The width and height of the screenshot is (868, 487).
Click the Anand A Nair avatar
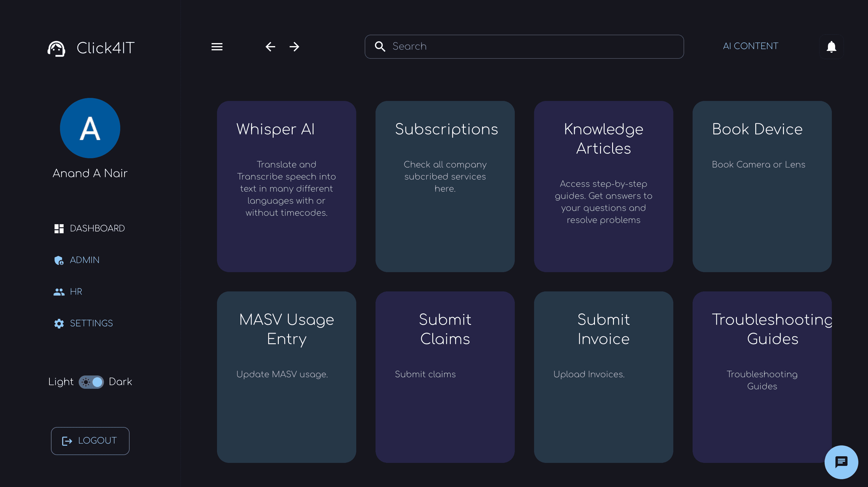coord(90,128)
